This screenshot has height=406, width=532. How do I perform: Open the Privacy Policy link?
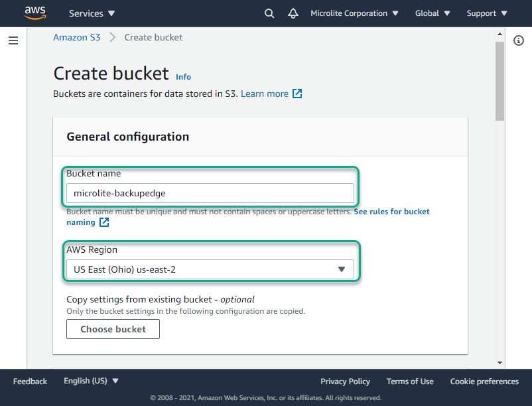coord(345,381)
